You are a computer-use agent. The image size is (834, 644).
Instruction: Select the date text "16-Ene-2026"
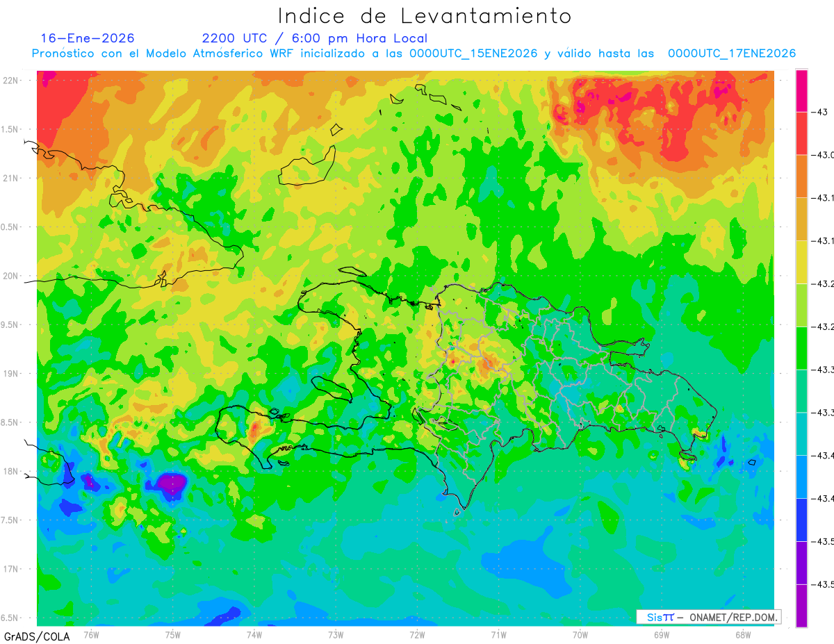click(88, 38)
